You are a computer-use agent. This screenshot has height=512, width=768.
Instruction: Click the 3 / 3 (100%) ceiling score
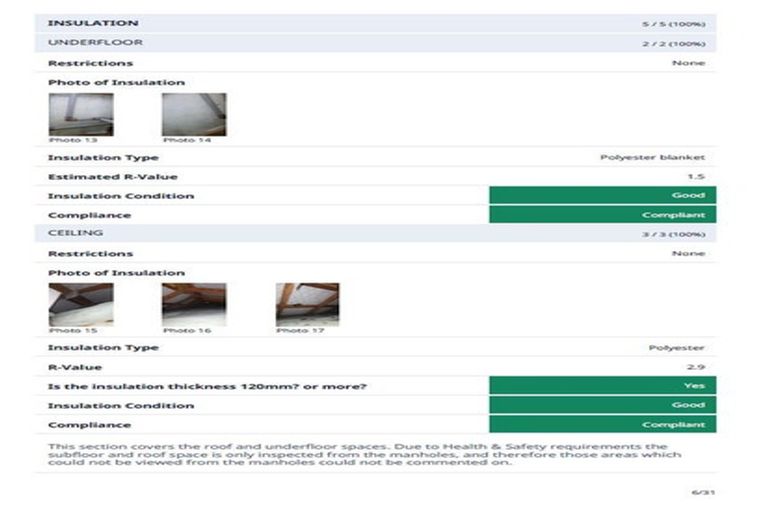tap(673, 234)
